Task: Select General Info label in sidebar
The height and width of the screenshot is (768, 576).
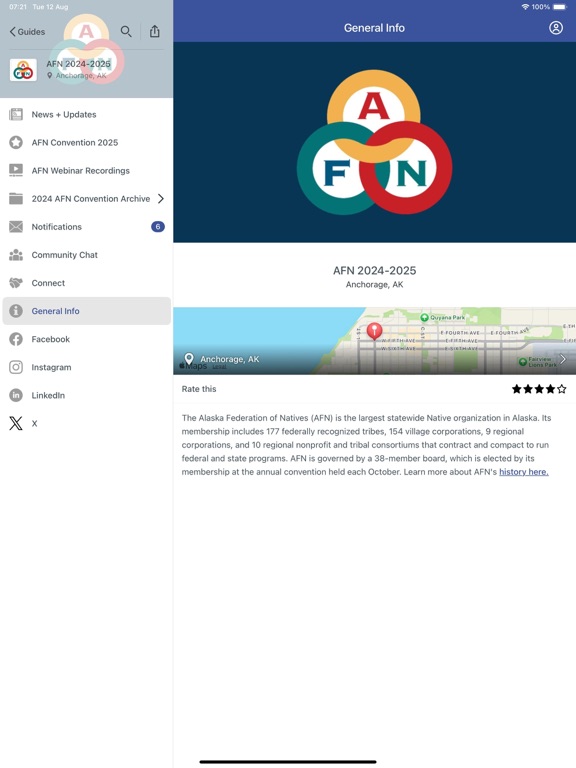Action: [x=55, y=311]
